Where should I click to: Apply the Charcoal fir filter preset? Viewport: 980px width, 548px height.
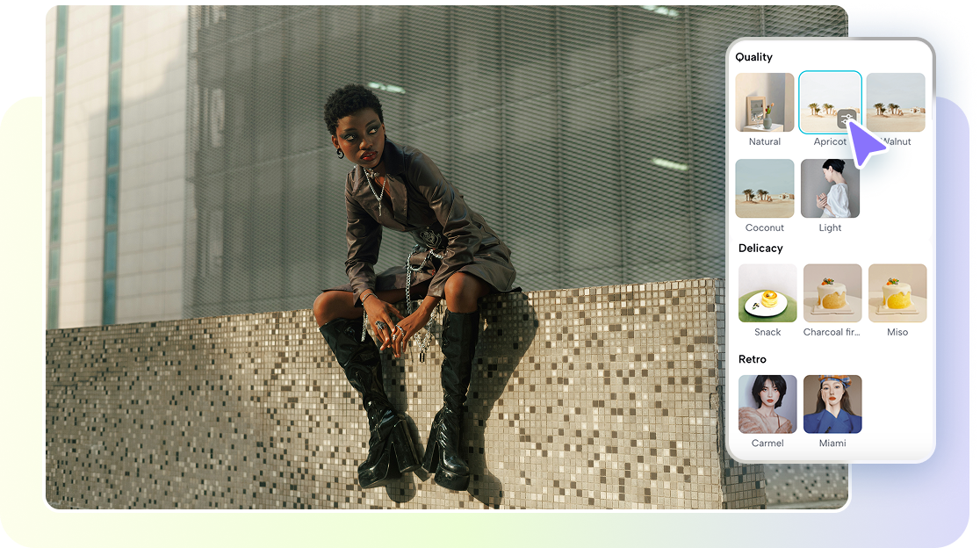click(832, 292)
